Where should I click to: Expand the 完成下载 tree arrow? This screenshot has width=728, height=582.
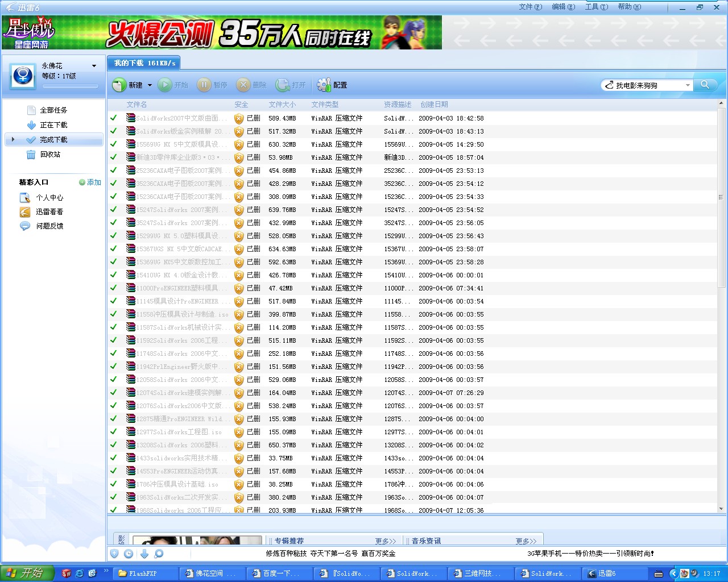[13, 139]
